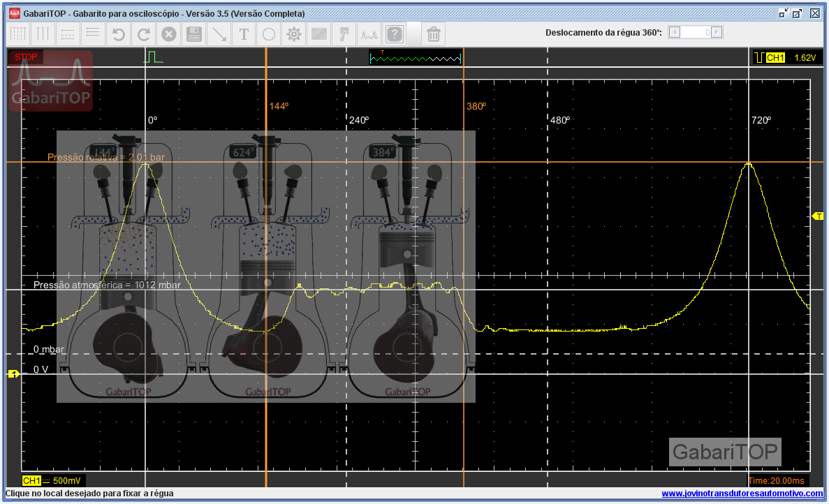Screen dimensions: 829x504
Task: Click the 'Pressão relativa = 2.01 bar' label
Action: point(105,157)
